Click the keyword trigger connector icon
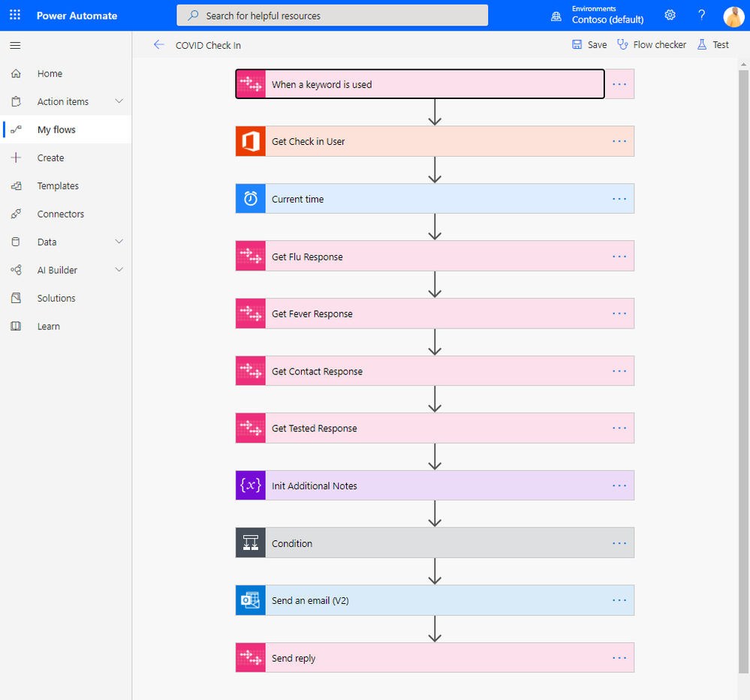The height and width of the screenshot is (700, 750). (251, 84)
